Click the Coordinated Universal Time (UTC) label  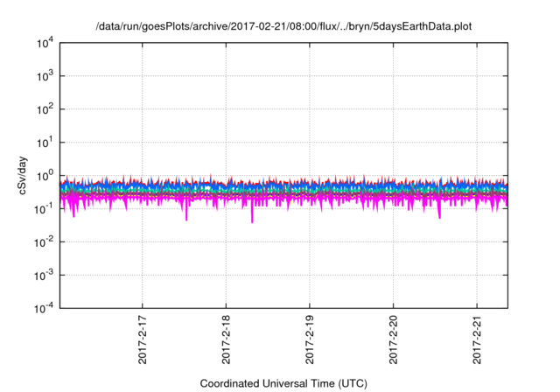tap(283, 383)
